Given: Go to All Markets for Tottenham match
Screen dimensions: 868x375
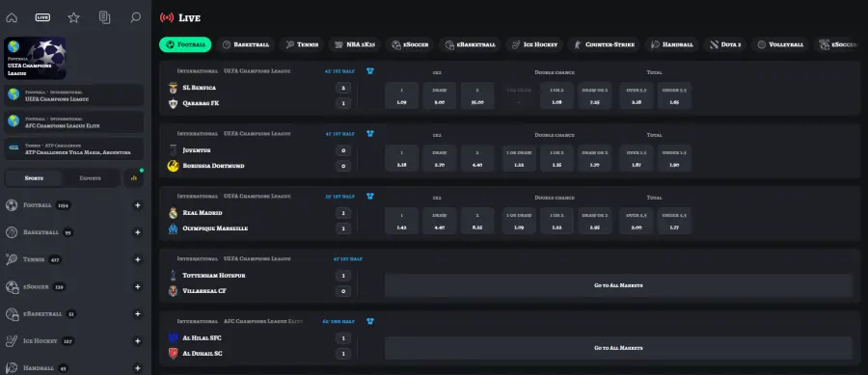Looking at the screenshot, I should pos(618,285).
